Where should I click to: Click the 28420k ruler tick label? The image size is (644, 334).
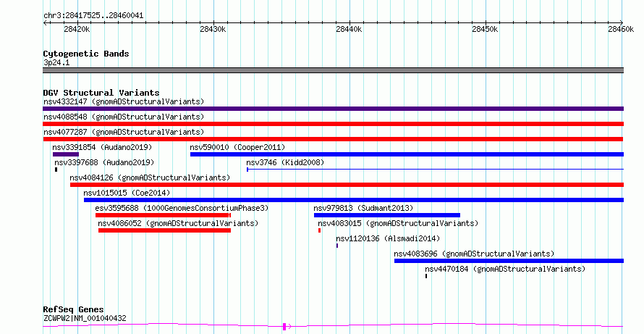[x=77, y=29]
